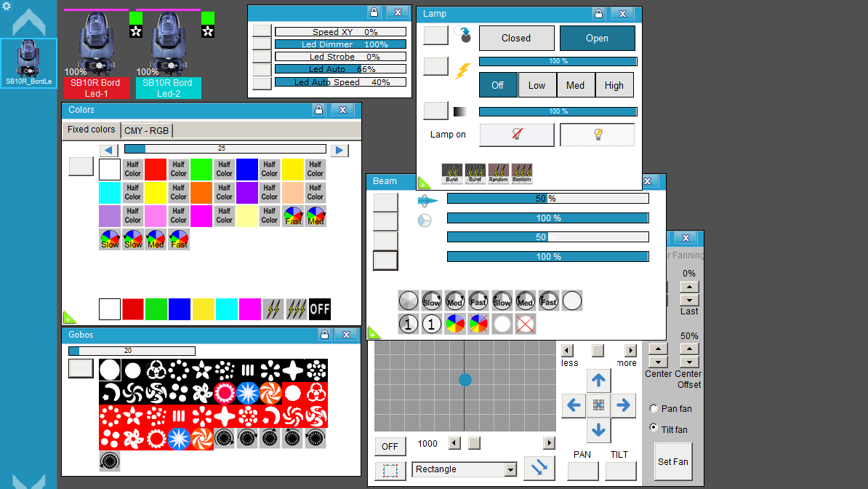Select four-point star gobo in top row
The height and width of the screenshot is (489, 868).
coord(293,370)
